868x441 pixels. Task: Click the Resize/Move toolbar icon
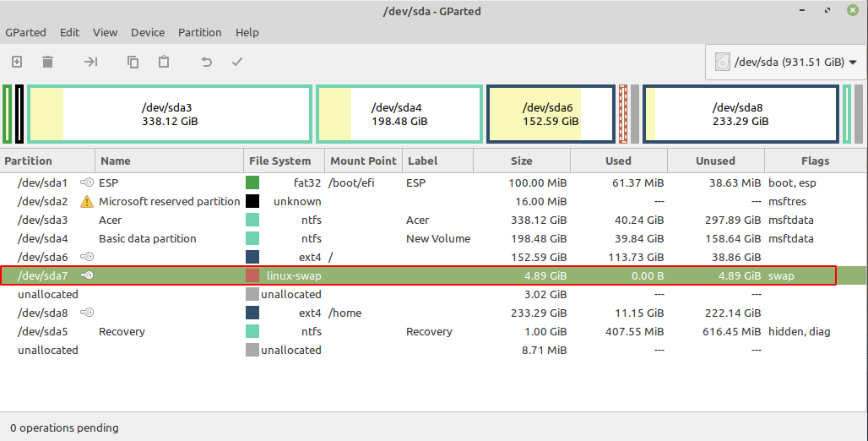[90, 62]
